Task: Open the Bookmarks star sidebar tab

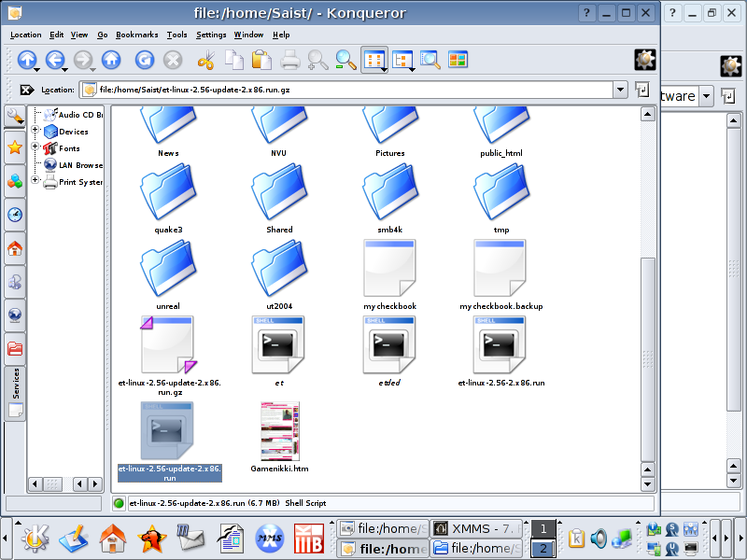Action: point(15,147)
